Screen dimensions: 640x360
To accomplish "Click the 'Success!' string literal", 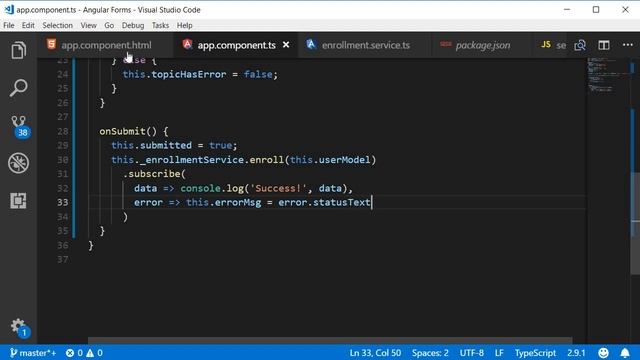I will 278,188.
